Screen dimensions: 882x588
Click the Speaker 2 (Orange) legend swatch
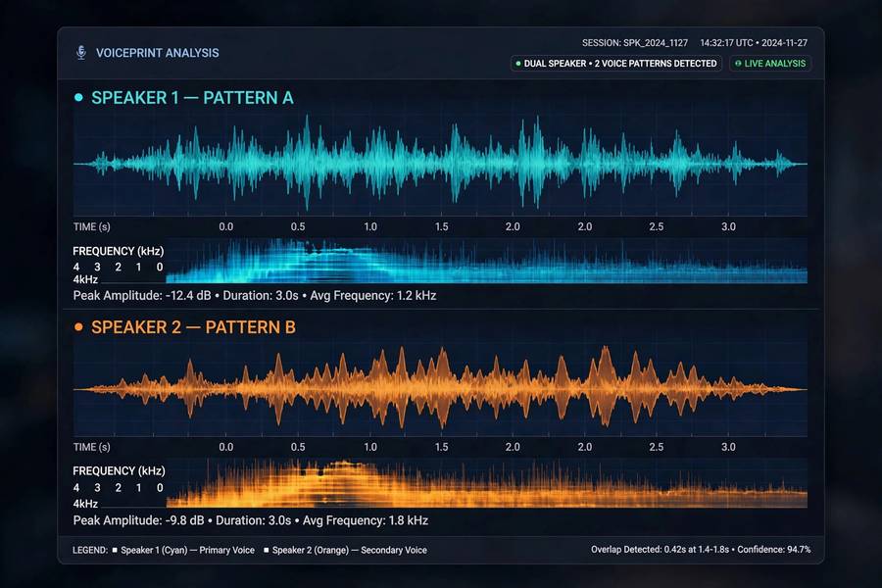[x=266, y=550]
